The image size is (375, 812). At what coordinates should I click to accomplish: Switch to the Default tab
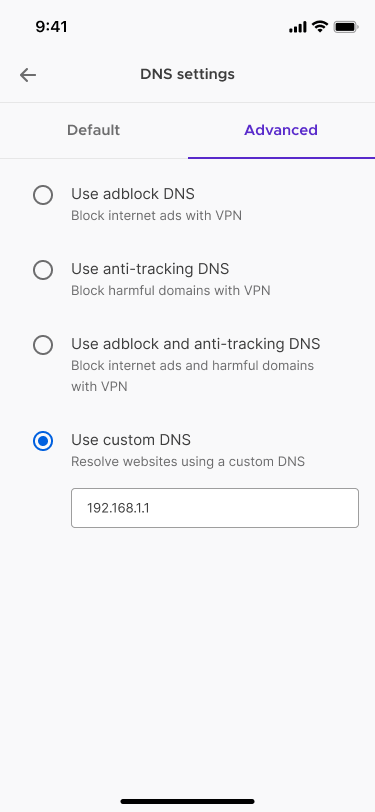coord(94,130)
